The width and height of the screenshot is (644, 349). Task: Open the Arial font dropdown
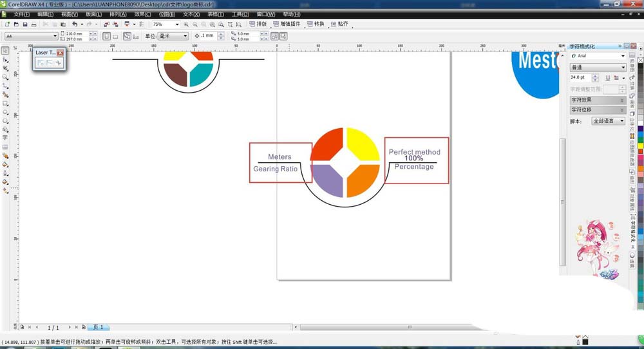(x=623, y=56)
